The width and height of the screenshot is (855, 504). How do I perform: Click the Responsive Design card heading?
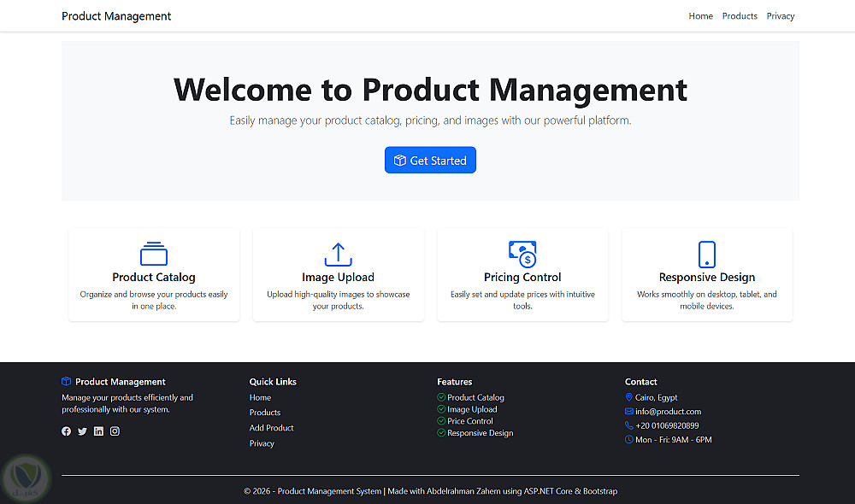point(707,278)
